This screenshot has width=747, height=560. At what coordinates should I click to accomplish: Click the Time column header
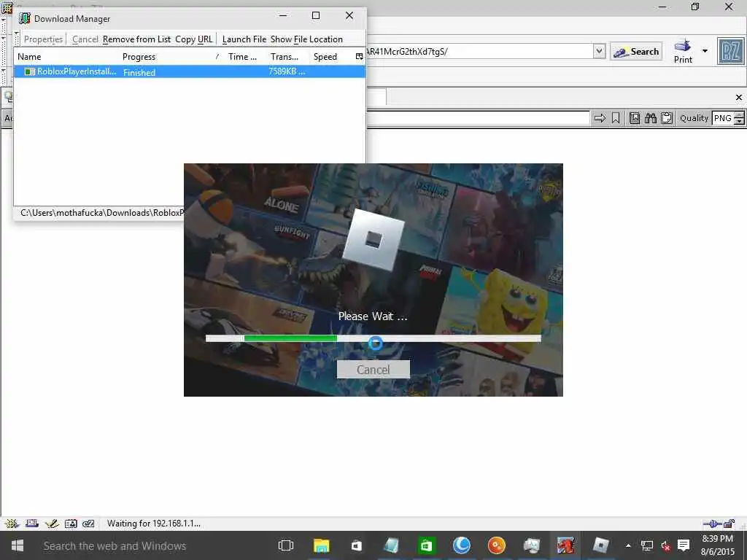tap(244, 57)
